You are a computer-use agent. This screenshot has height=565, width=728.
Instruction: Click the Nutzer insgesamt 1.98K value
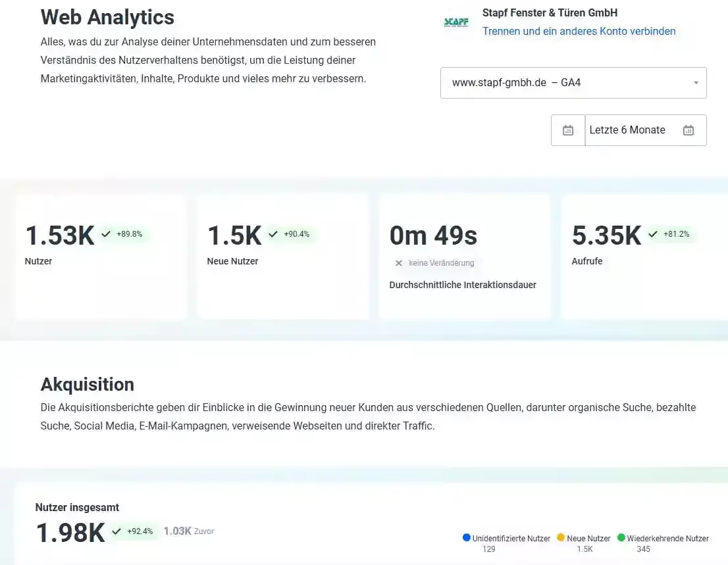70,532
